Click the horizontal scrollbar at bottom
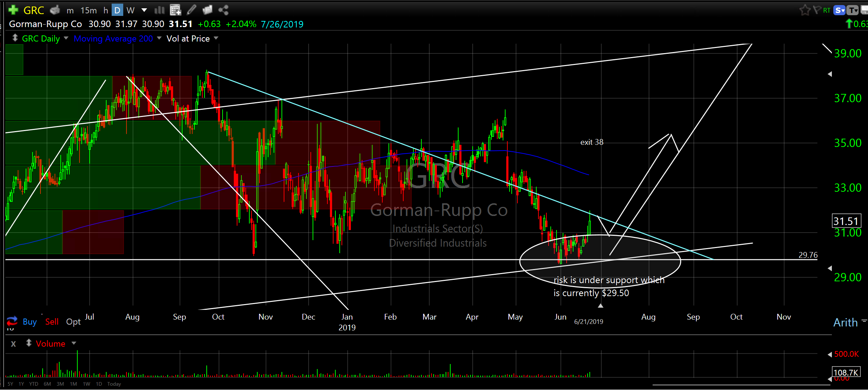The width and height of the screenshot is (868, 390). (x=741, y=385)
